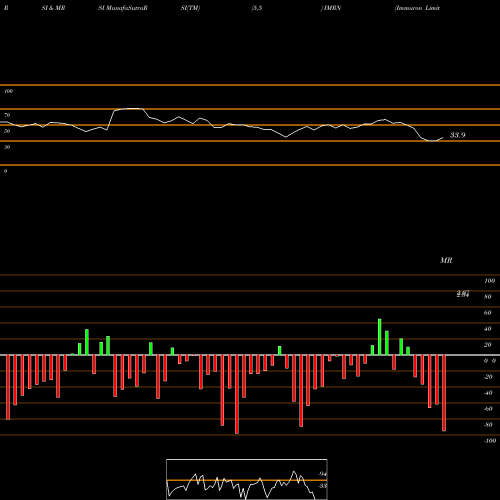The image size is (500, 500).
Task: Click the value 33 in the mini chart
Action: click(322, 486)
